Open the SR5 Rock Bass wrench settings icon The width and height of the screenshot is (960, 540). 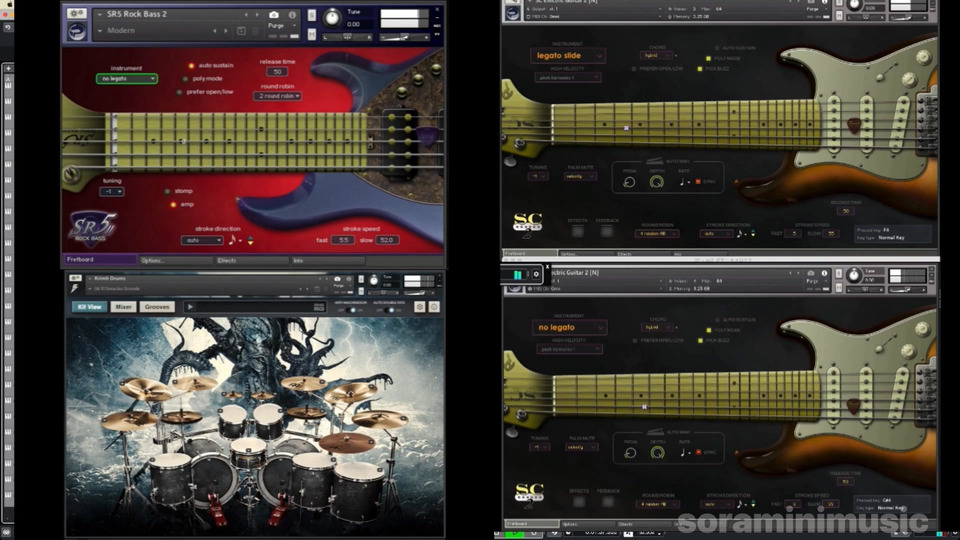77,13
